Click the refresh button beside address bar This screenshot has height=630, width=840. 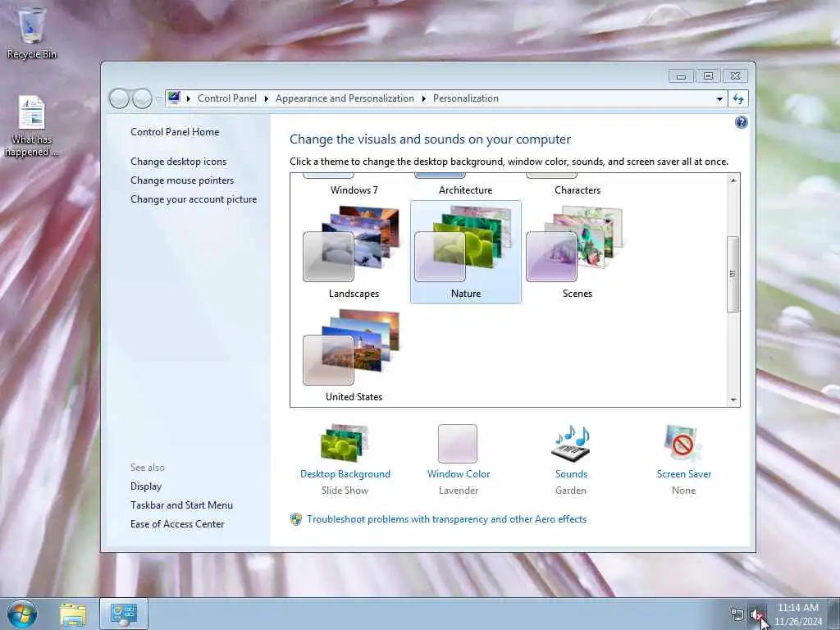[x=738, y=98]
